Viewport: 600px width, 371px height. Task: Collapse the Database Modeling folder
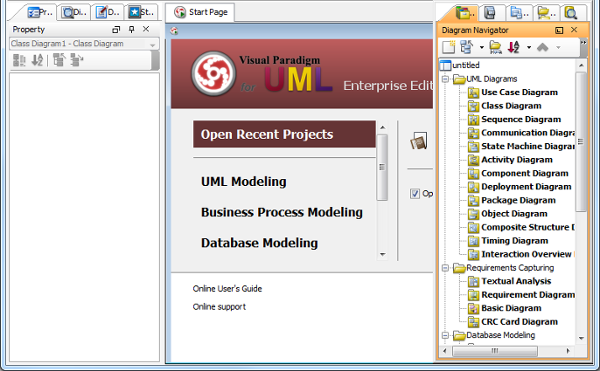click(x=445, y=335)
